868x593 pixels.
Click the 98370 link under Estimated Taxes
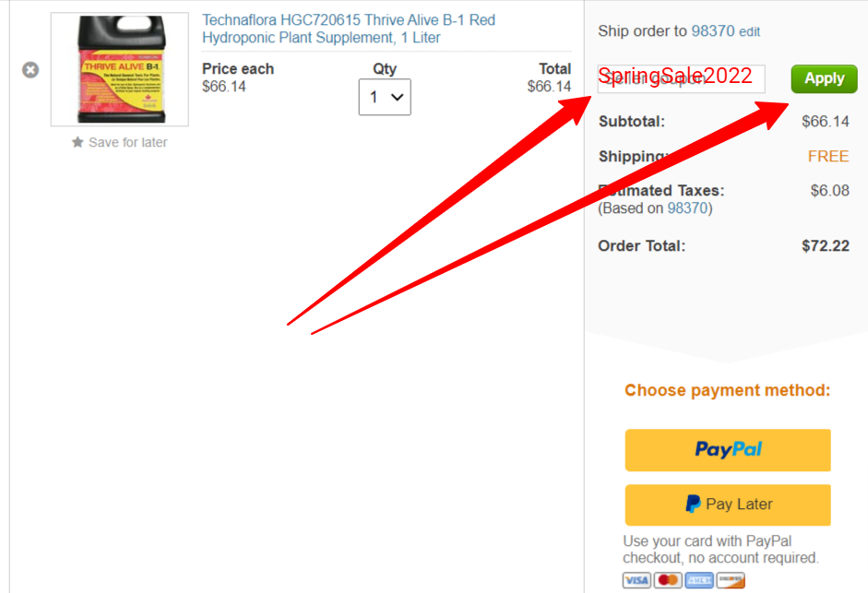[x=687, y=208]
